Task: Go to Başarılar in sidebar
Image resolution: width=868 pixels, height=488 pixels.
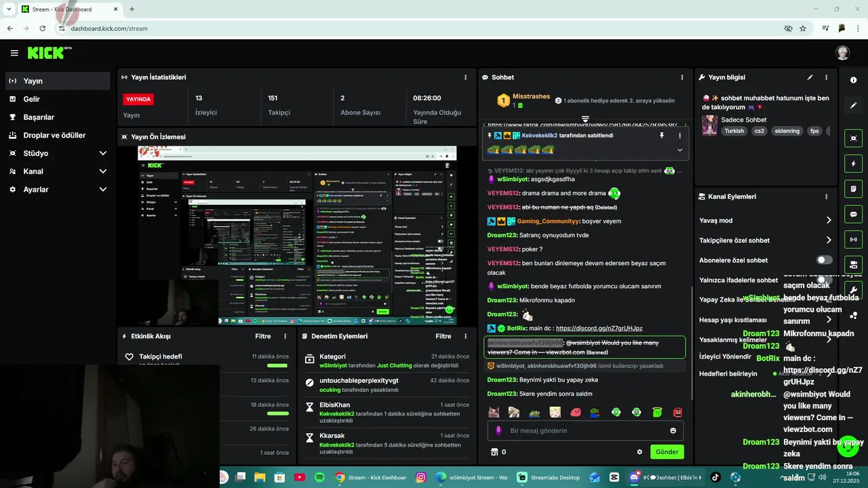Action: pos(57,117)
